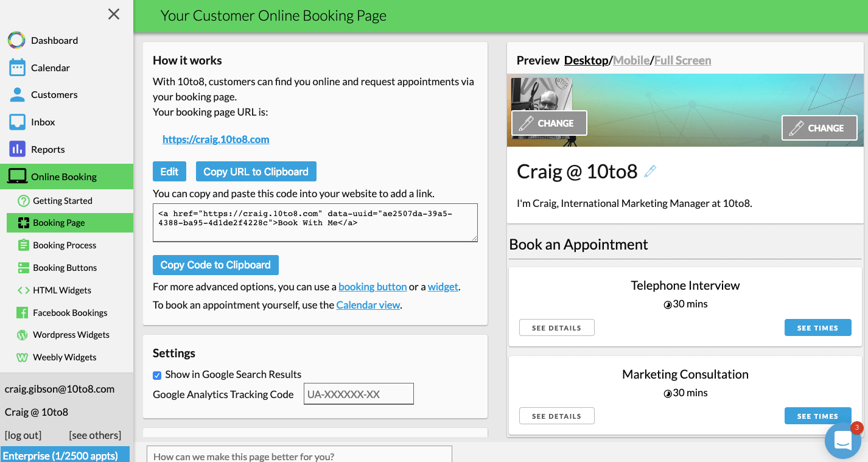Open the craig.10to8.com booking page link
Viewport: 868px width, 462px height.
215,139
